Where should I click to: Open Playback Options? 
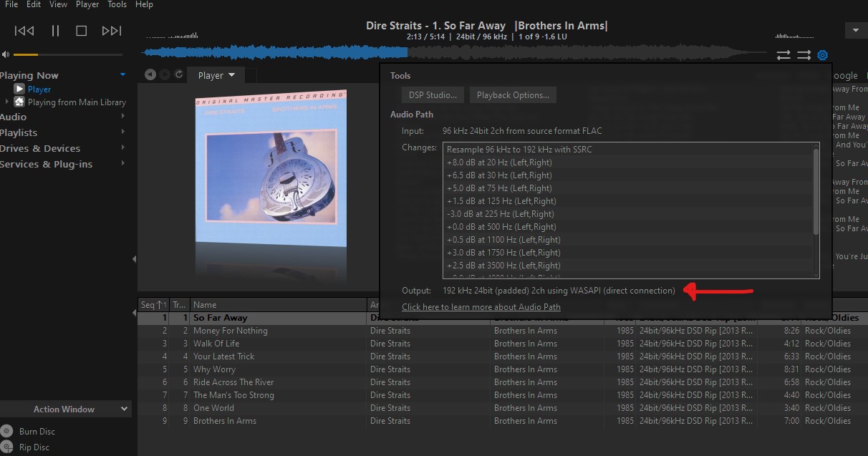(x=513, y=95)
